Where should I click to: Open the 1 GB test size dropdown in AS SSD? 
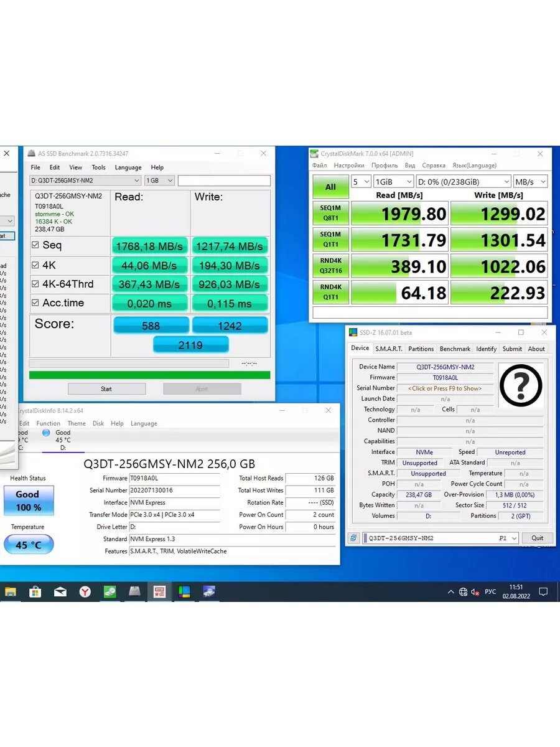coord(160,181)
